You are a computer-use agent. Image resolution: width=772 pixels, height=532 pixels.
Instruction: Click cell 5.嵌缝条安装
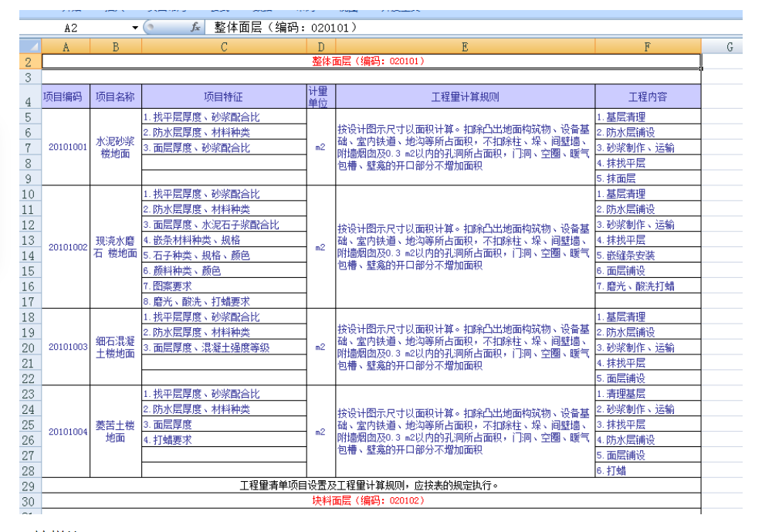tap(648, 256)
